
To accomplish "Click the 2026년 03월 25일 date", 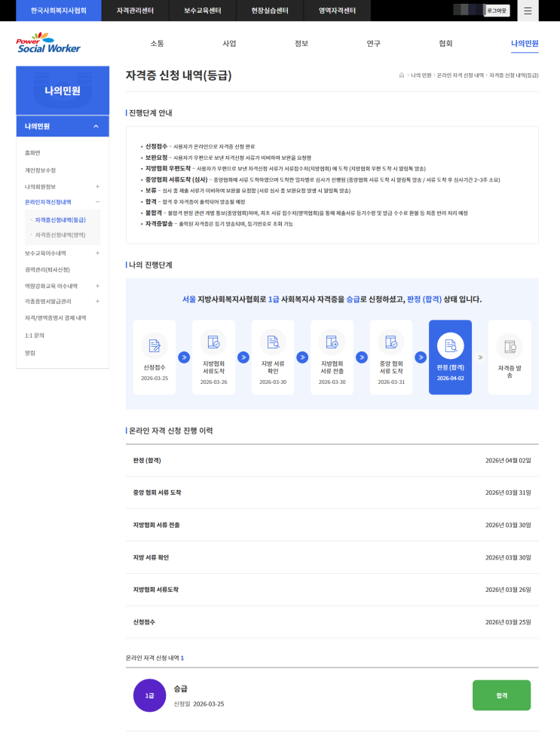I will pyautogui.click(x=508, y=622).
